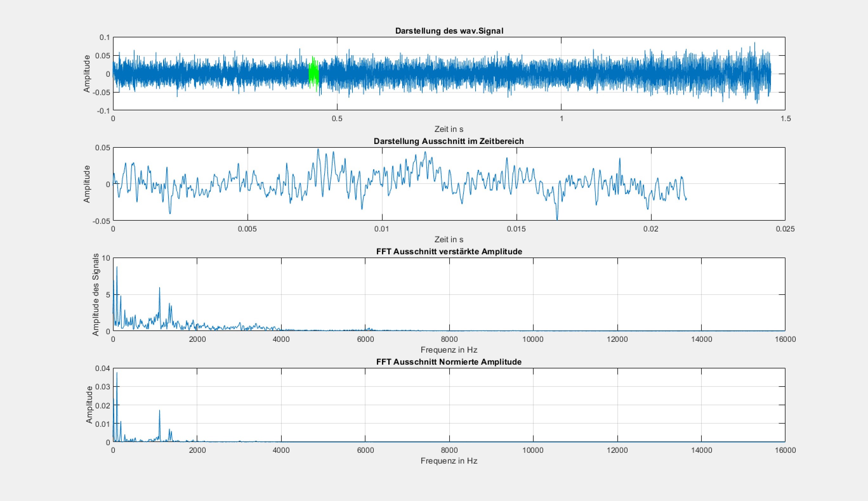Click the '0.5' tick label on top plot
This screenshot has width=868, height=501.
tap(337, 118)
